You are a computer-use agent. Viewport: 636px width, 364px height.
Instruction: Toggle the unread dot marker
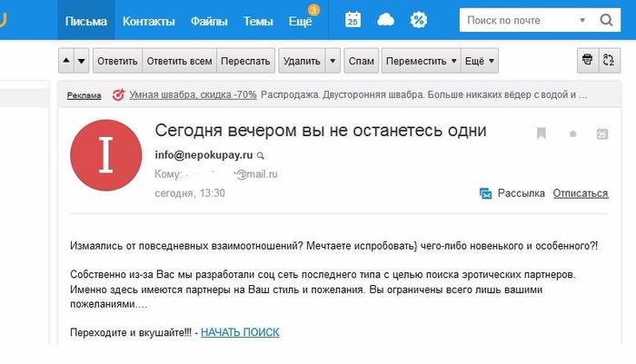tap(572, 134)
